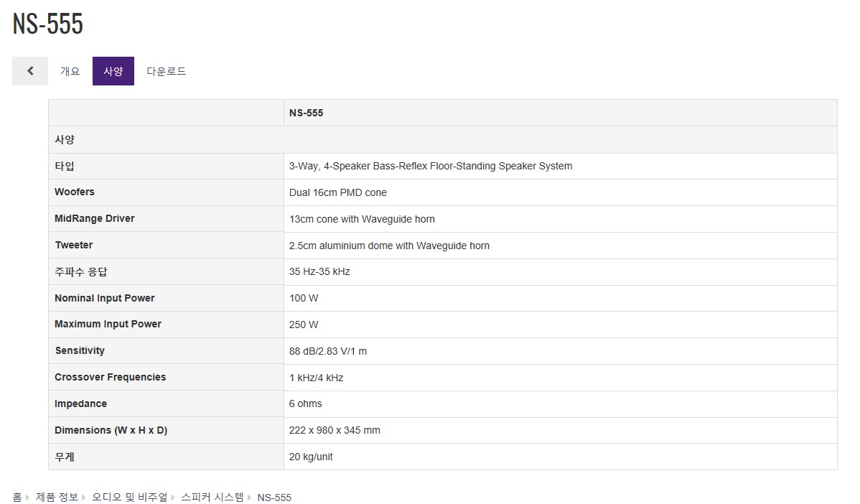Click the Maximum Input Power label
Viewport: 860px width, 504px height.
click(108, 324)
